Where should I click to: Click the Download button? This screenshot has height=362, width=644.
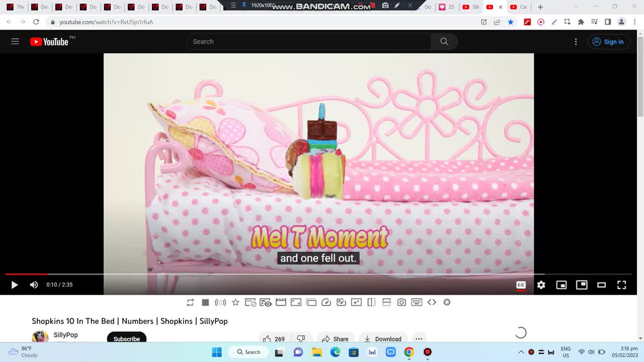382,339
